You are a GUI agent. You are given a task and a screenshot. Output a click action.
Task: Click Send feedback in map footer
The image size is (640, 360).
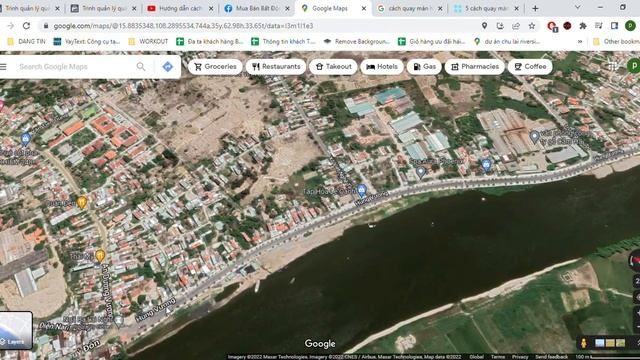[551, 357]
